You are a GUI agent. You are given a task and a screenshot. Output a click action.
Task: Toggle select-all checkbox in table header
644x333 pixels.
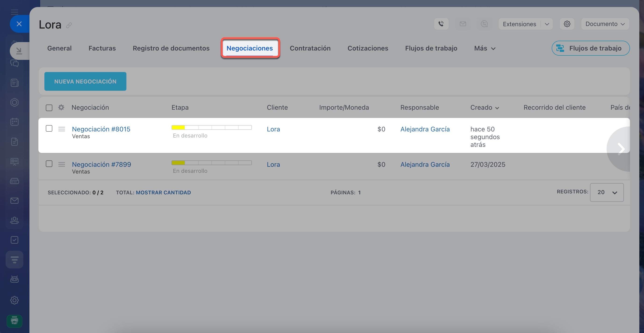click(x=49, y=108)
